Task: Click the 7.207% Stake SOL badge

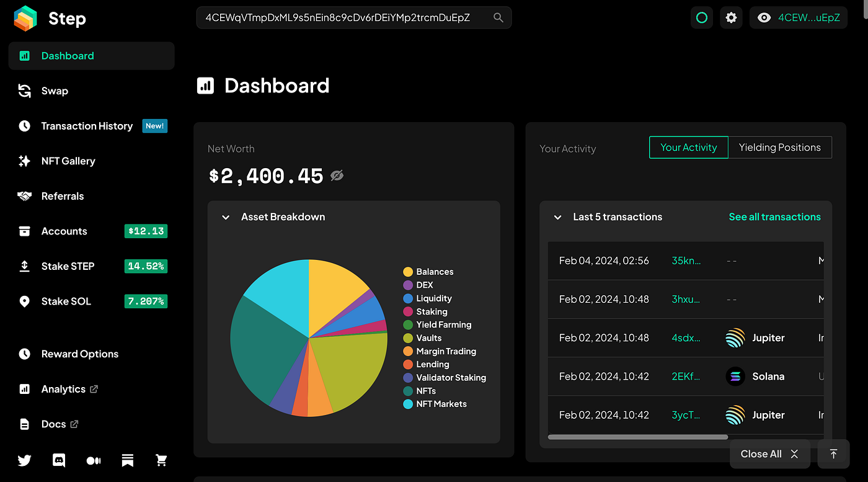Action: coord(146,301)
